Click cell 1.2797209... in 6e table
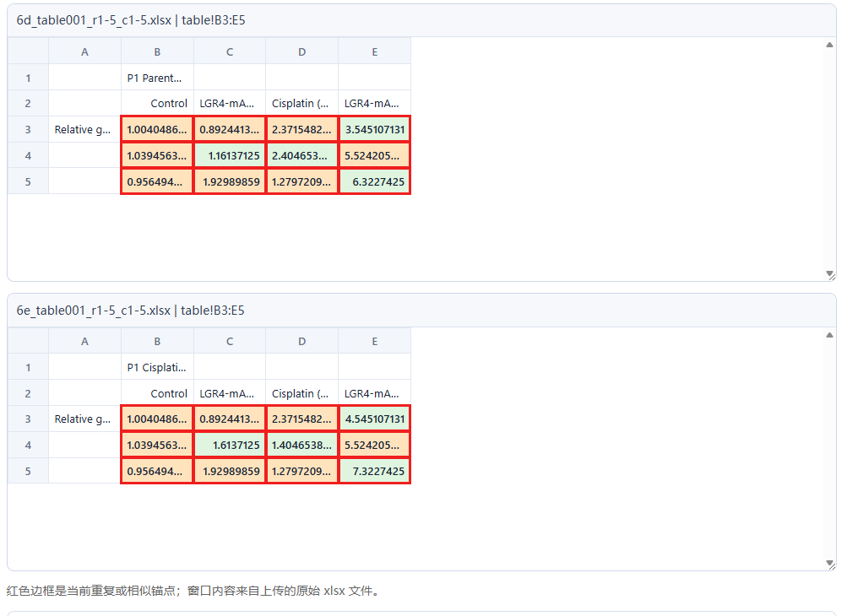 coord(302,471)
